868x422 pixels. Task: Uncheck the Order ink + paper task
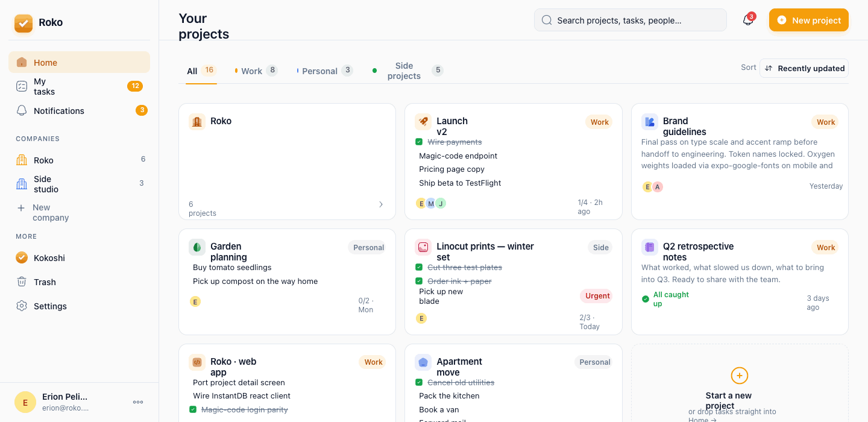click(x=419, y=281)
